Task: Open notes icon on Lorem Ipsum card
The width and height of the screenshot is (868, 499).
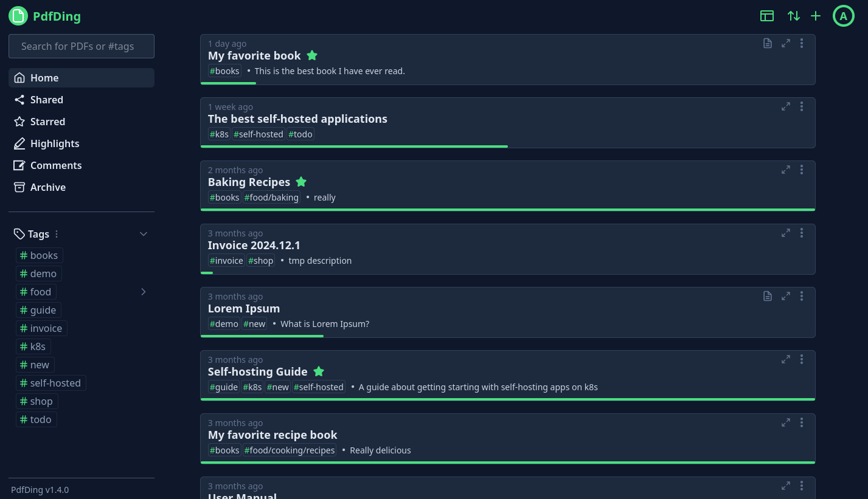Action: tap(768, 296)
